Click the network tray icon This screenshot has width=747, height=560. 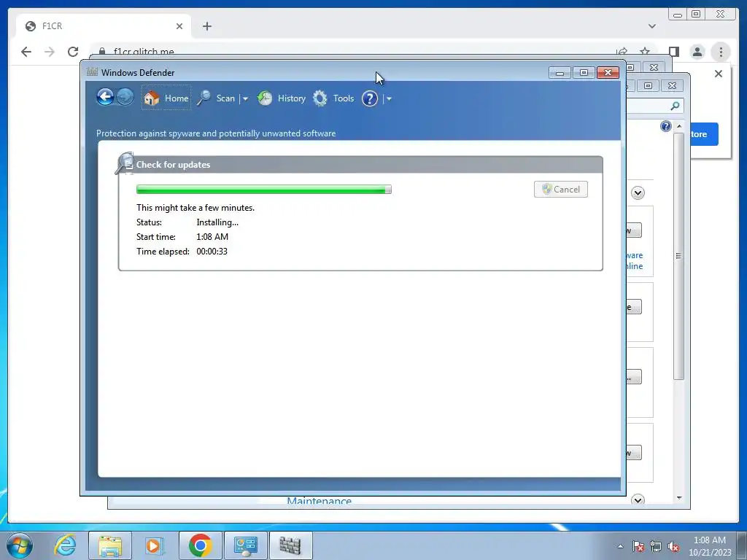pyautogui.click(x=656, y=546)
